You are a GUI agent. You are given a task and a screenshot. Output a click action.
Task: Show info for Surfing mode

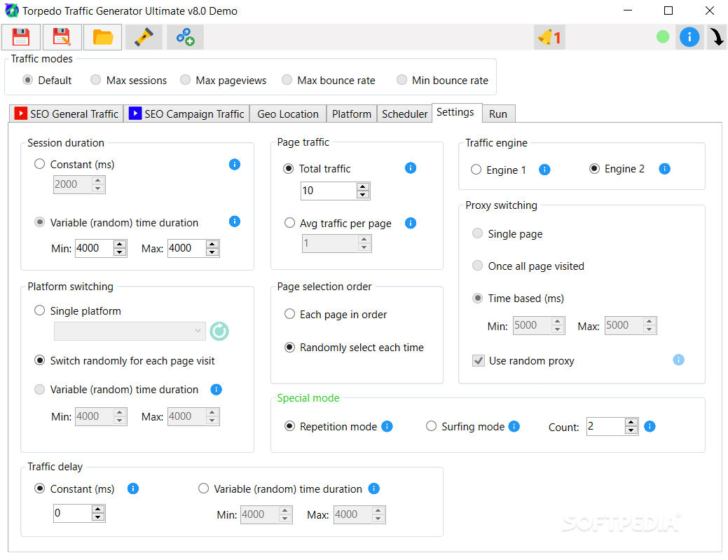[x=514, y=426]
